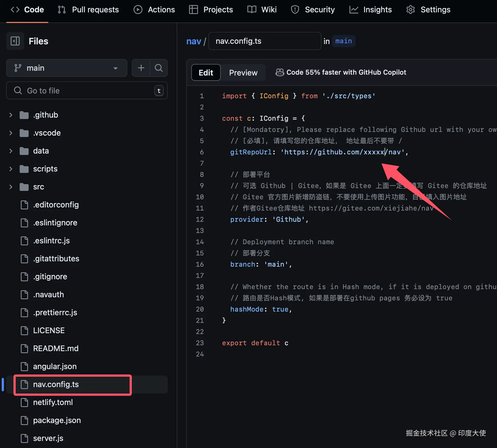Open the main branch dropdown
This screenshot has height=448, width=497.
tap(67, 68)
